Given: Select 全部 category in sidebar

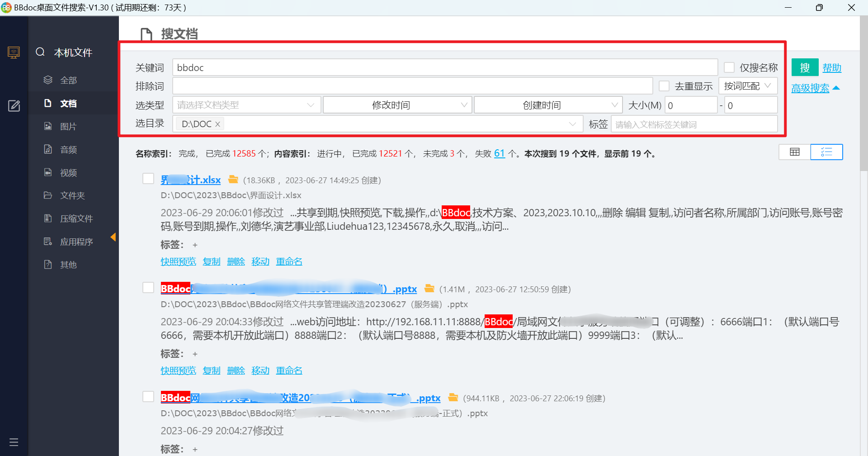Looking at the screenshot, I should click(69, 80).
